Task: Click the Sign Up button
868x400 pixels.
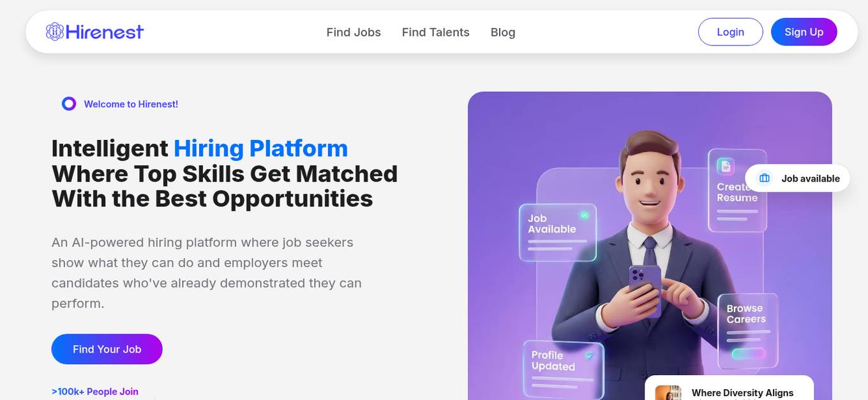Action: point(804,31)
